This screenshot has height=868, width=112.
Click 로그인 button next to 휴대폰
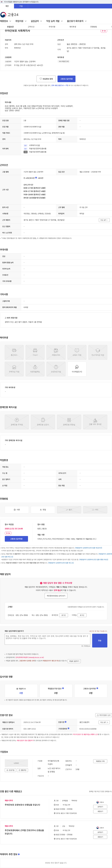63,615
